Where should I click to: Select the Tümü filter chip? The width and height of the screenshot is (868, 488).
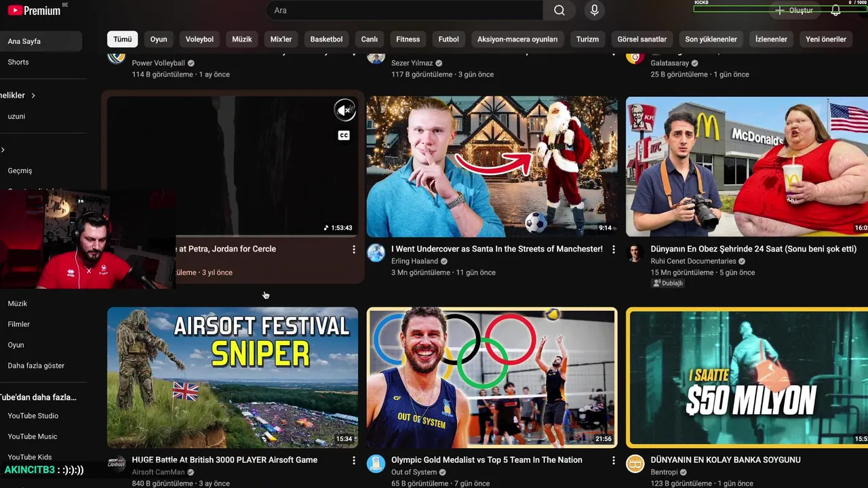pos(123,39)
